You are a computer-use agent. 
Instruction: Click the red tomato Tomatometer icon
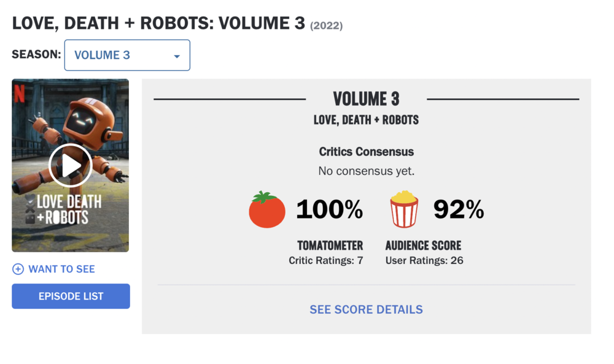267,209
